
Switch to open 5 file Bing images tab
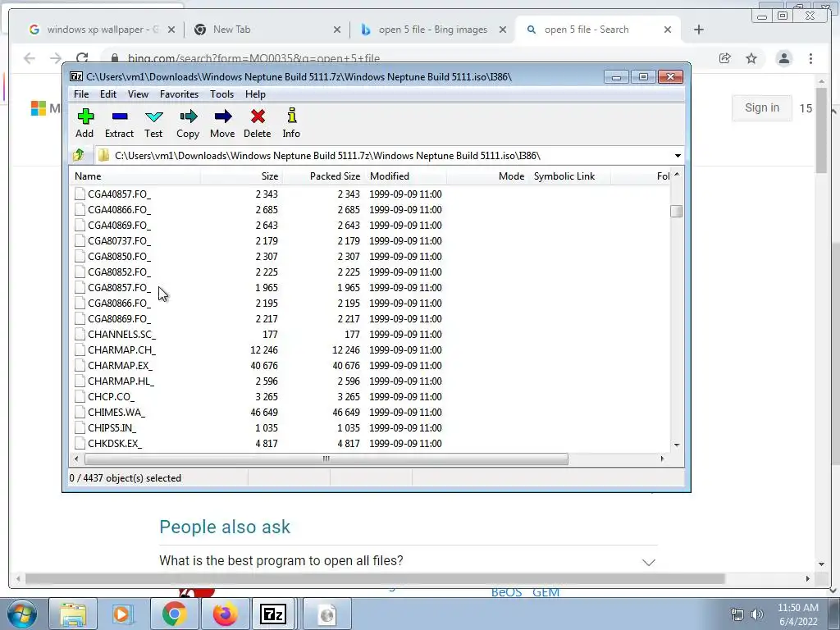(433, 30)
